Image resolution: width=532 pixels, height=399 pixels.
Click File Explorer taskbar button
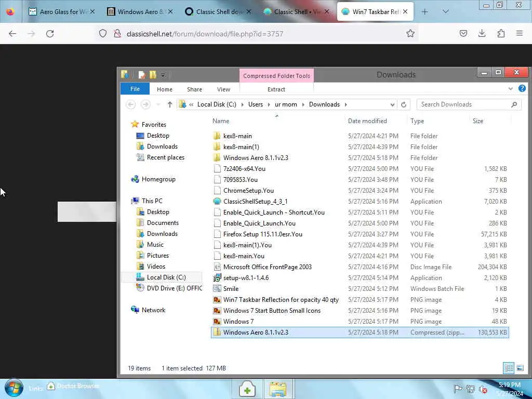[x=278, y=389]
